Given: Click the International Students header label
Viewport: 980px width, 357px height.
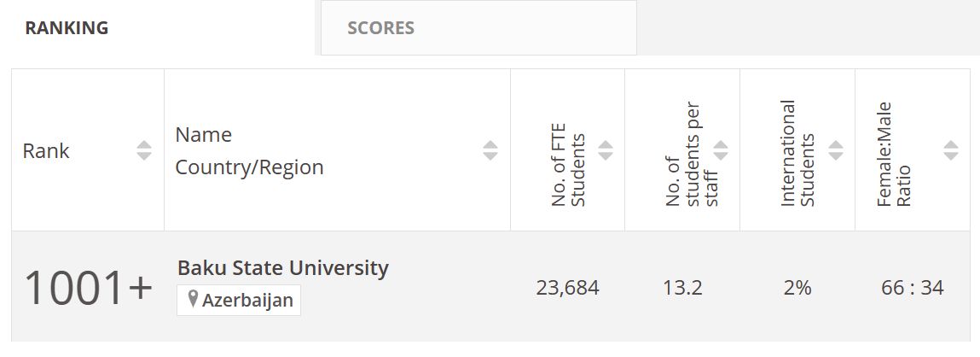Looking at the screenshot, I should [798, 154].
